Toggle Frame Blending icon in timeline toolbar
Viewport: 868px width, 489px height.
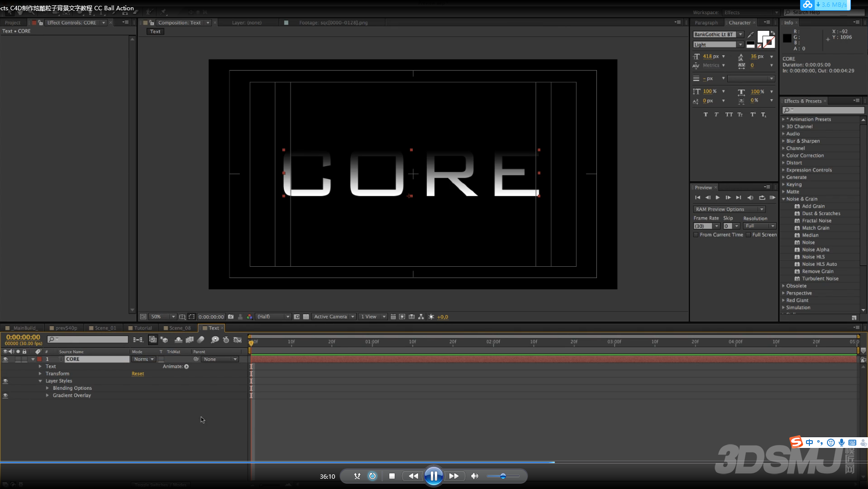[190, 340]
